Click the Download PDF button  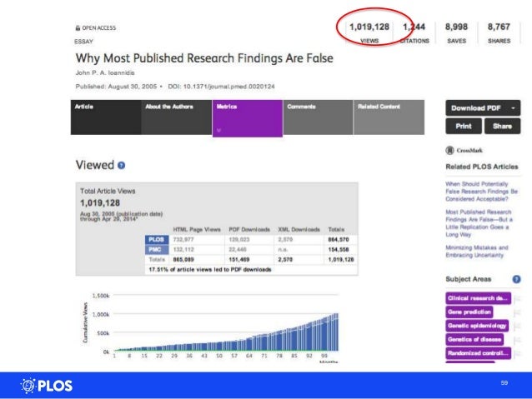point(483,108)
